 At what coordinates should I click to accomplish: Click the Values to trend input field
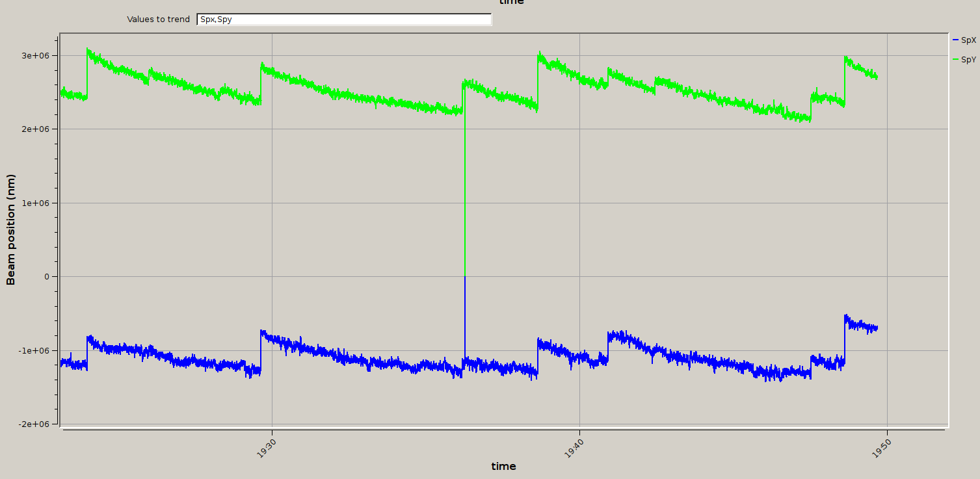(x=344, y=19)
